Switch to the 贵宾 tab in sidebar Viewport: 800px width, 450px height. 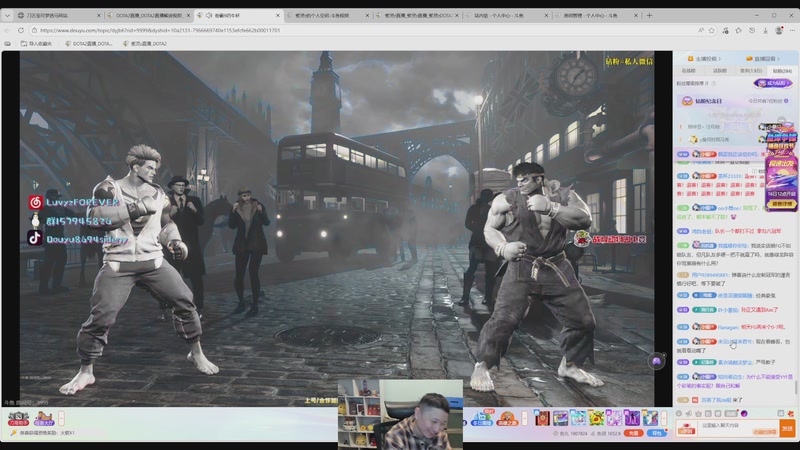pos(749,71)
